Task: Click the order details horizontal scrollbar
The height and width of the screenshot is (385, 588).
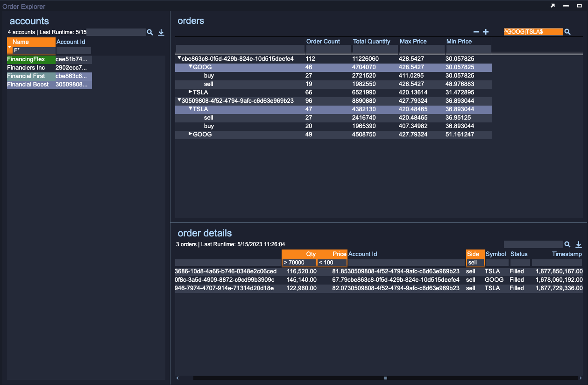Action: tap(385, 378)
